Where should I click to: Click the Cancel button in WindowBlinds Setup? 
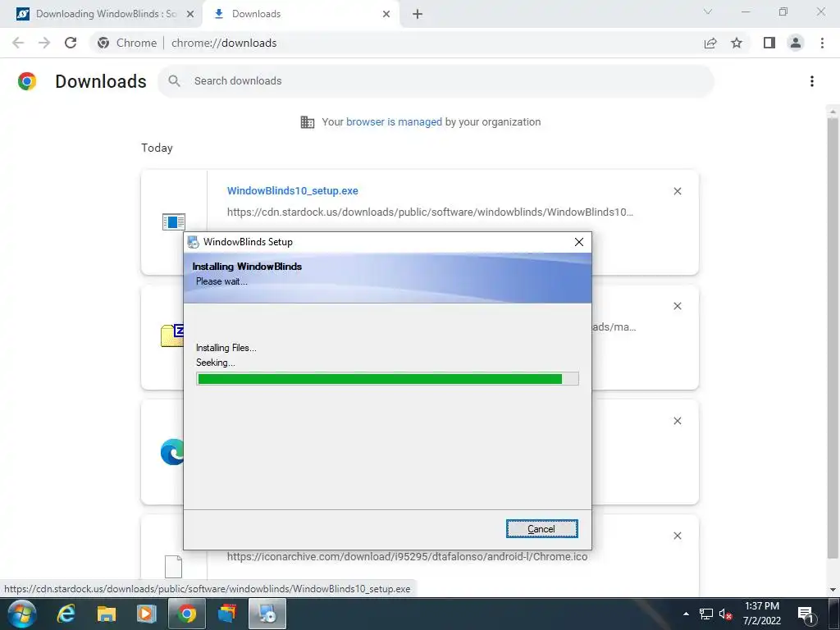(x=541, y=529)
